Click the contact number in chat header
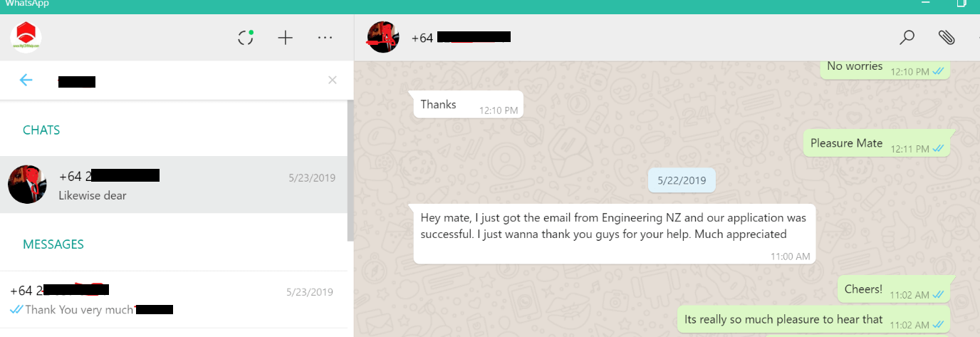 tap(461, 38)
